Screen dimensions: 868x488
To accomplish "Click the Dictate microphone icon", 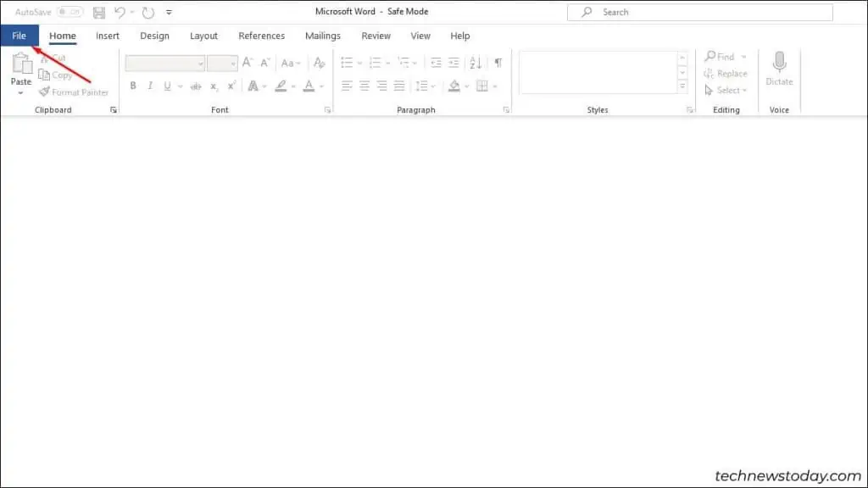I will click(780, 62).
